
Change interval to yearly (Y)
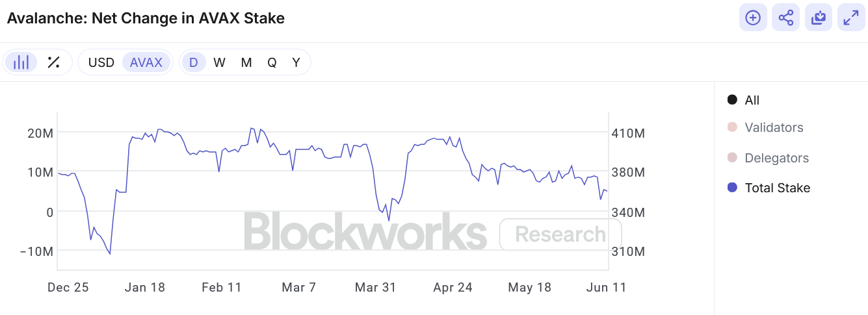[x=296, y=62]
